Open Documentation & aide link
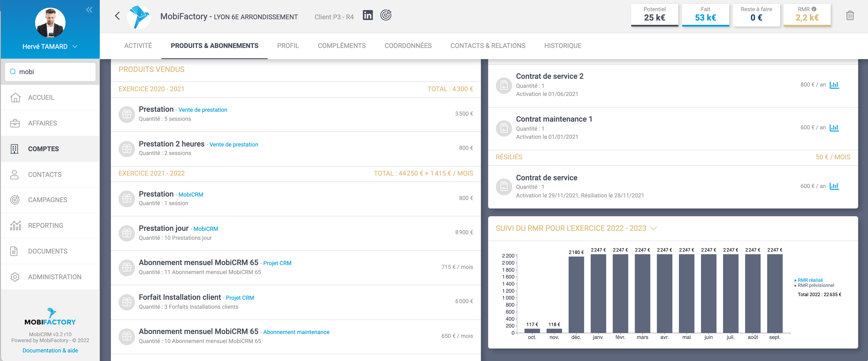The height and width of the screenshot is (361, 868). pyautogui.click(x=50, y=351)
